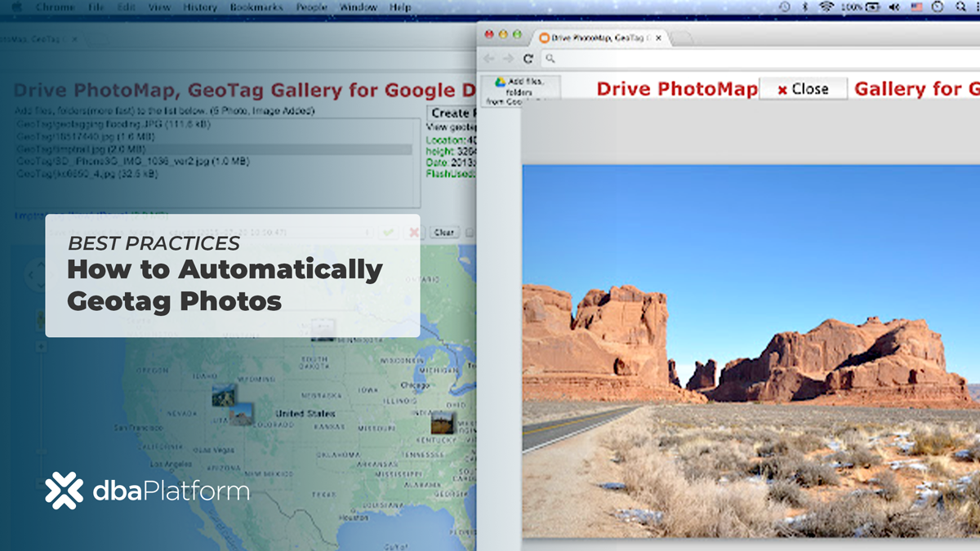Open a new tab in front window
This screenshot has height=551, width=980.
pos(681,38)
